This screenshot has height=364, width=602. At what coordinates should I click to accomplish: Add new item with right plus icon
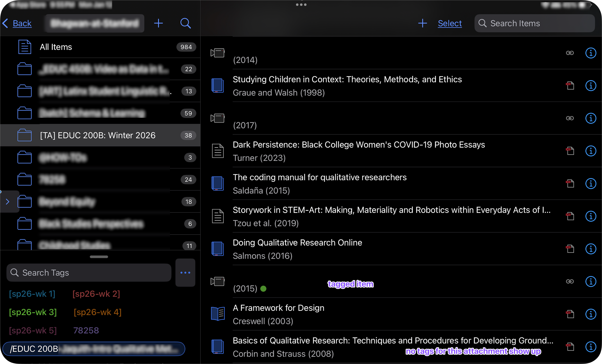[422, 23]
